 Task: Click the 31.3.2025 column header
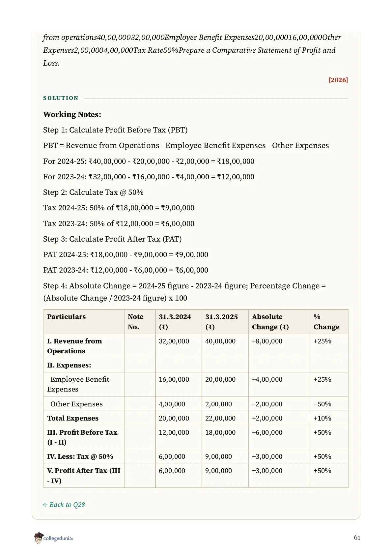click(221, 322)
